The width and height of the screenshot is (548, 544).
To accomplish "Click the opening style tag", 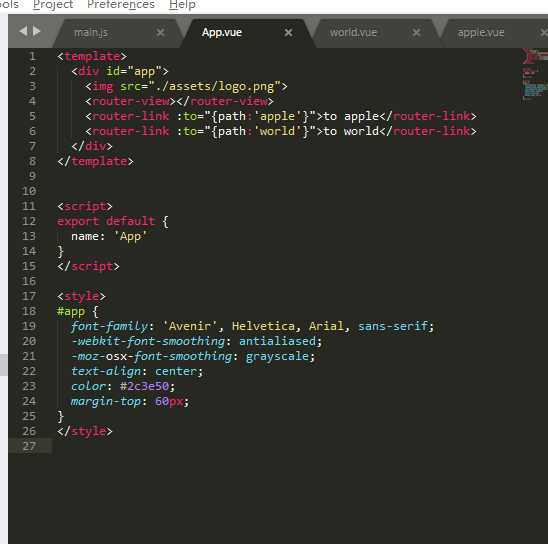I will point(81,296).
